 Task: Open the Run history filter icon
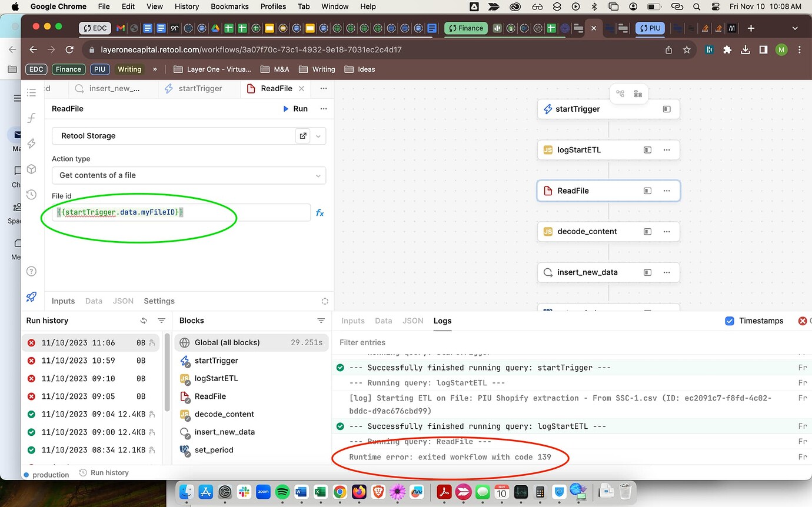click(x=161, y=321)
